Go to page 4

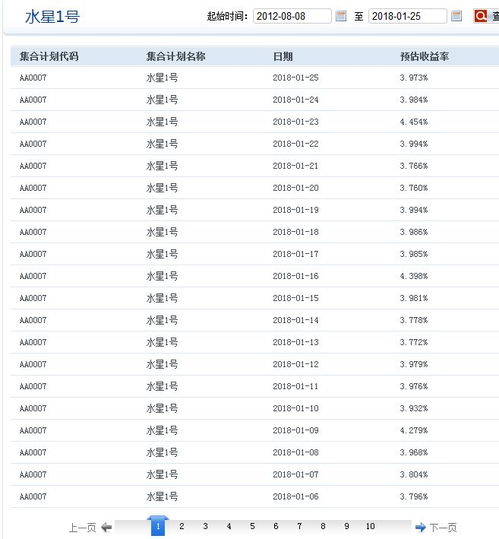point(229,526)
